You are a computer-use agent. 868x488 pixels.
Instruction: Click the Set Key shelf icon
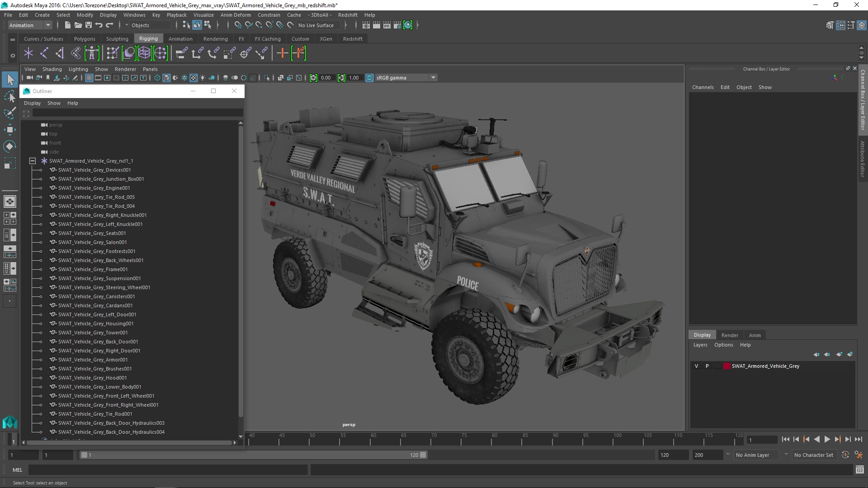point(282,53)
